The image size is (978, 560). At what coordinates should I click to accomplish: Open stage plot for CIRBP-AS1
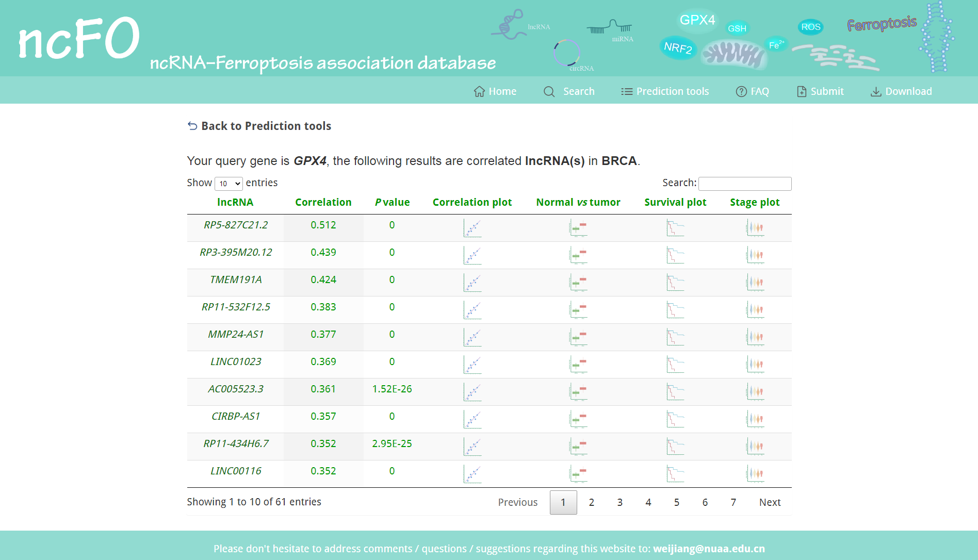pos(755,419)
